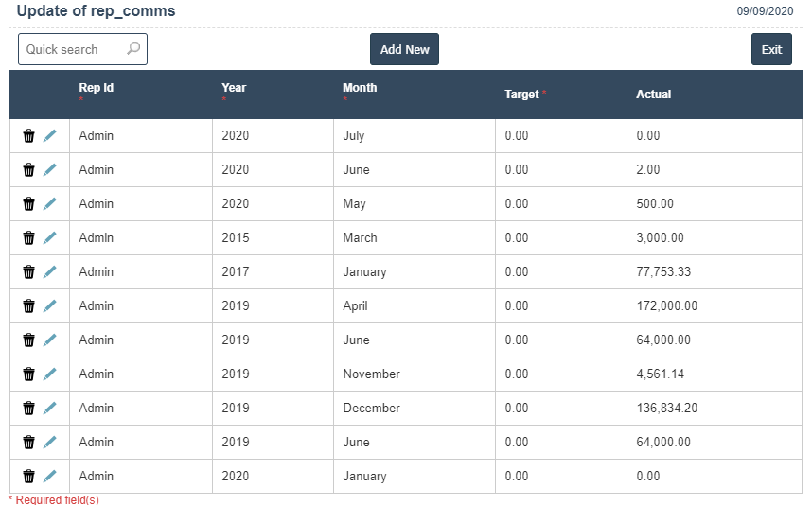Edit the May 2020 entry
This screenshot has height=505, width=812.
click(x=50, y=204)
